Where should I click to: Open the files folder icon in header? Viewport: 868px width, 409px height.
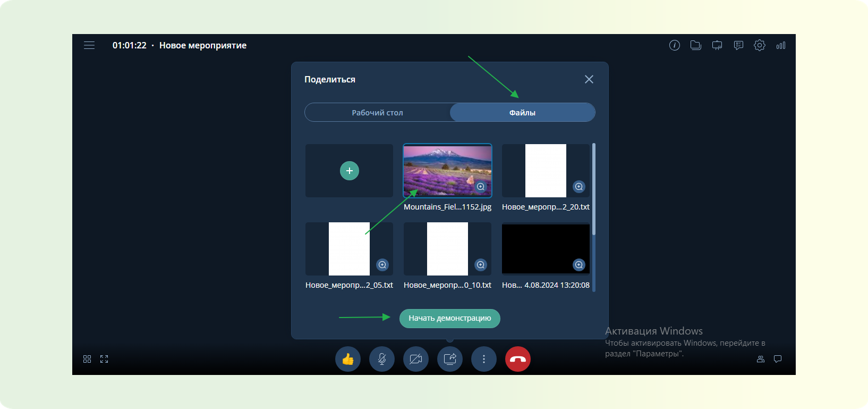point(695,45)
